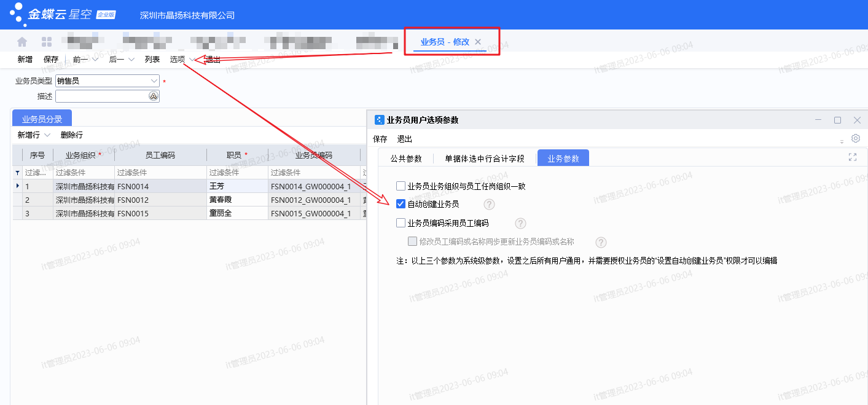Image resolution: width=868 pixels, height=405 pixels.
Task: Select employee code cell FSN0012
Action: click(x=160, y=200)
